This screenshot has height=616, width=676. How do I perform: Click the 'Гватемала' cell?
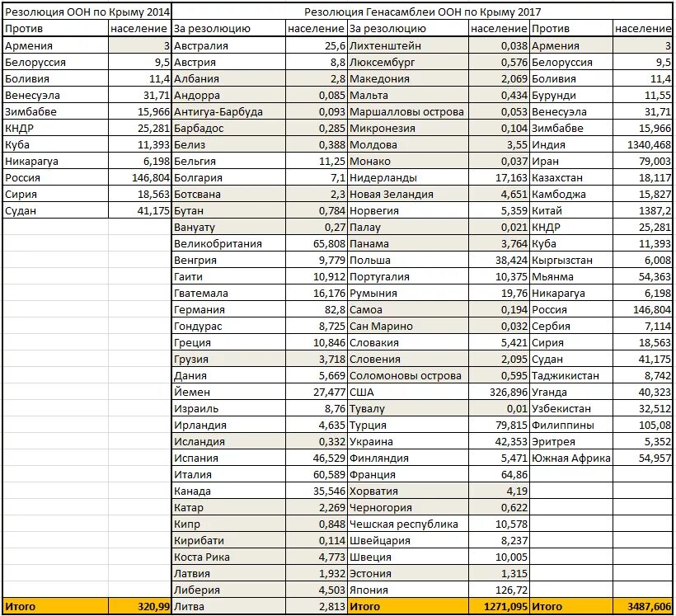[x=228, y=293]
